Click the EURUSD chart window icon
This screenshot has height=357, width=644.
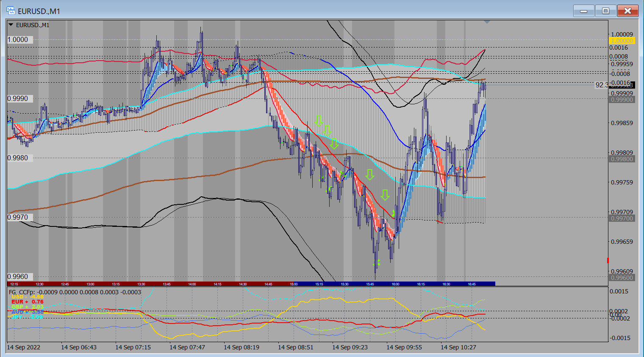11,11
